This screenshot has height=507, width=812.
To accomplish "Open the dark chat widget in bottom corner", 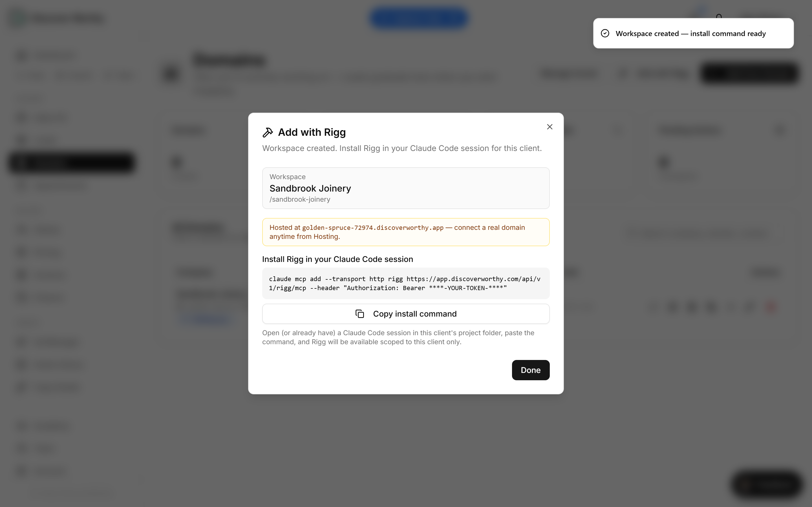I will pos(766,484).
